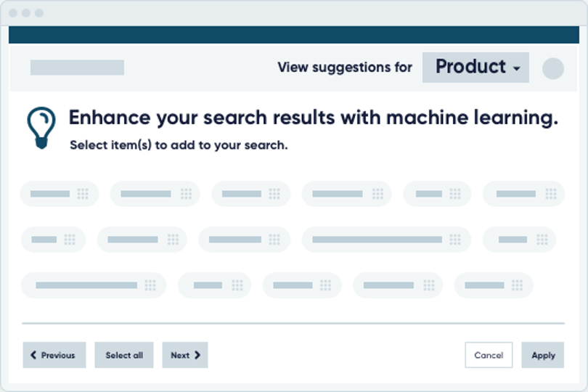Select the third chip in the middle row
This screenshot has width=588, height=392.
click(244, 240)
